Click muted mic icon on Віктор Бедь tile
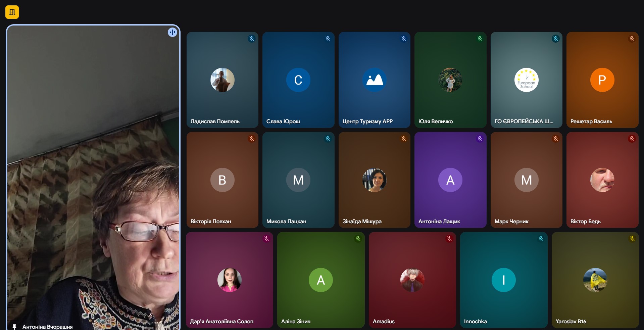644x330 pixels. point(632,139)
